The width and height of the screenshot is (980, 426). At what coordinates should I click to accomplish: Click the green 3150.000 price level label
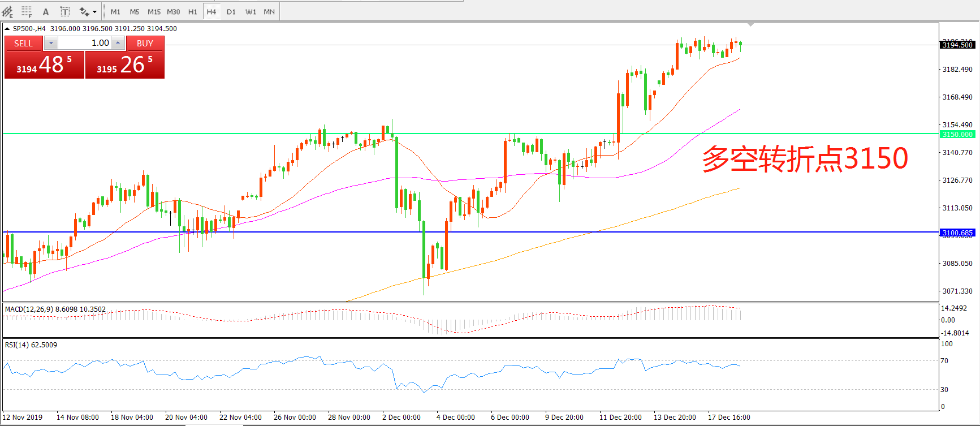(957, 134)
